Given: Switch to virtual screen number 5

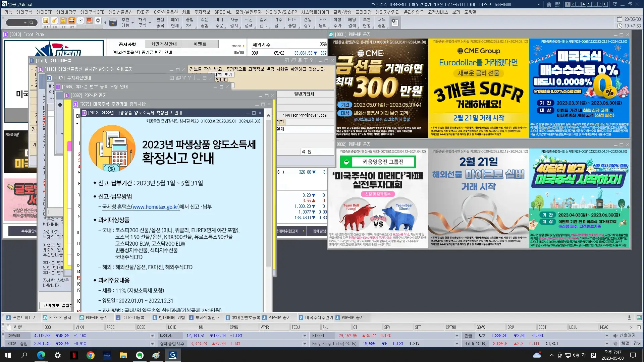Looking at the screenshot, I should pyautogui.click(x=589, y=4).
